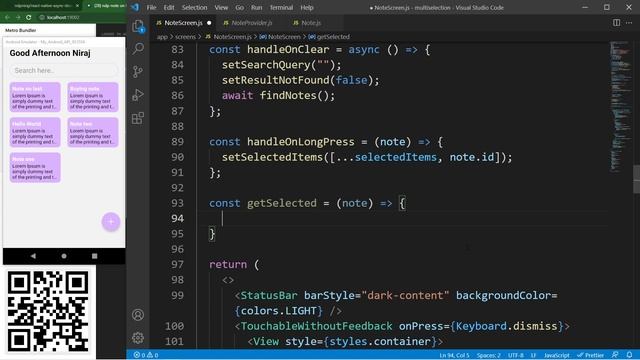This screenshot has width=640, height=360.
Task: Click the browser forward arrow
Action: pyautogui.click(x=18, y=18)
